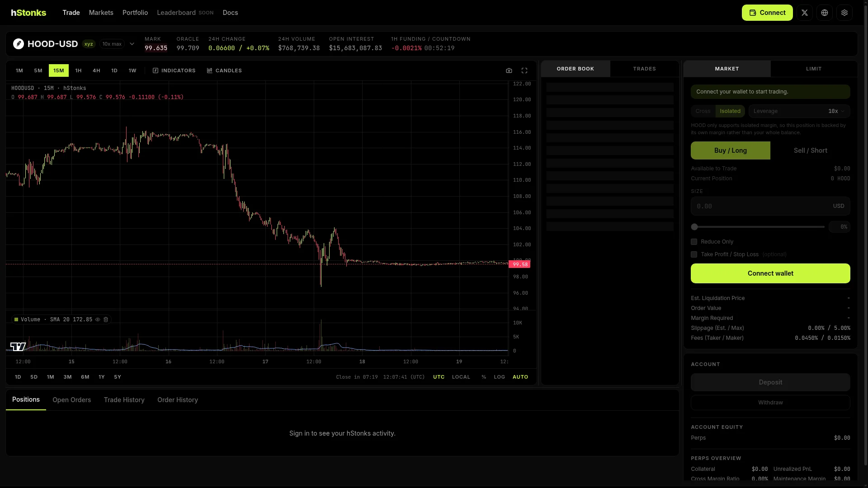This screenshot has height=488, width=868.
Task: Expand the HOOD-USD market selector chevron
Action: [x=132, y=44]
